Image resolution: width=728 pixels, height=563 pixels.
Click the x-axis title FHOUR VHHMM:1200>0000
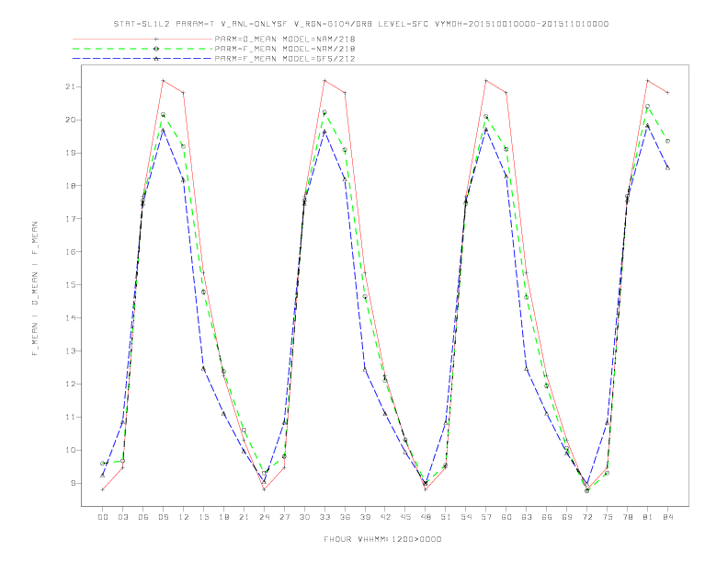tap(382, 539)
